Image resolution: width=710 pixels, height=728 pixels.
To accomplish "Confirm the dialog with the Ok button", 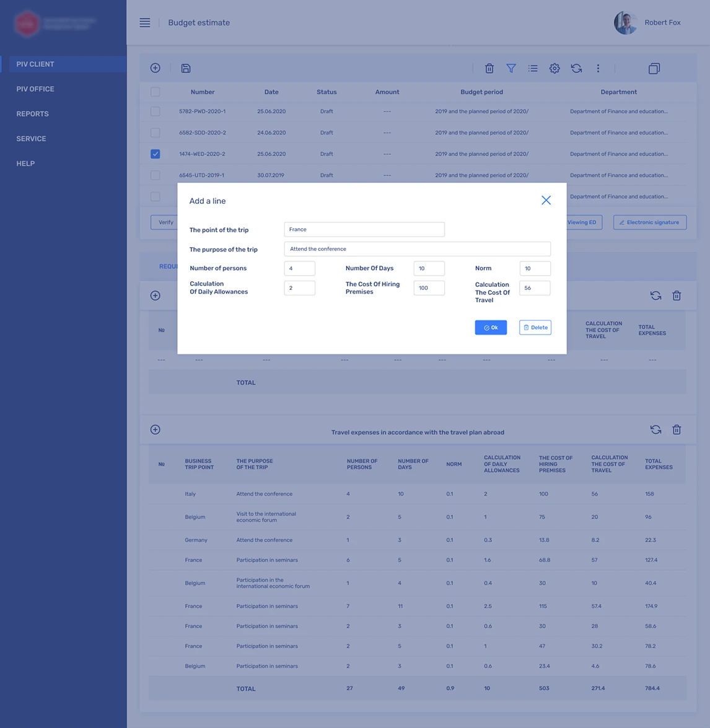I will coord(491,327).
